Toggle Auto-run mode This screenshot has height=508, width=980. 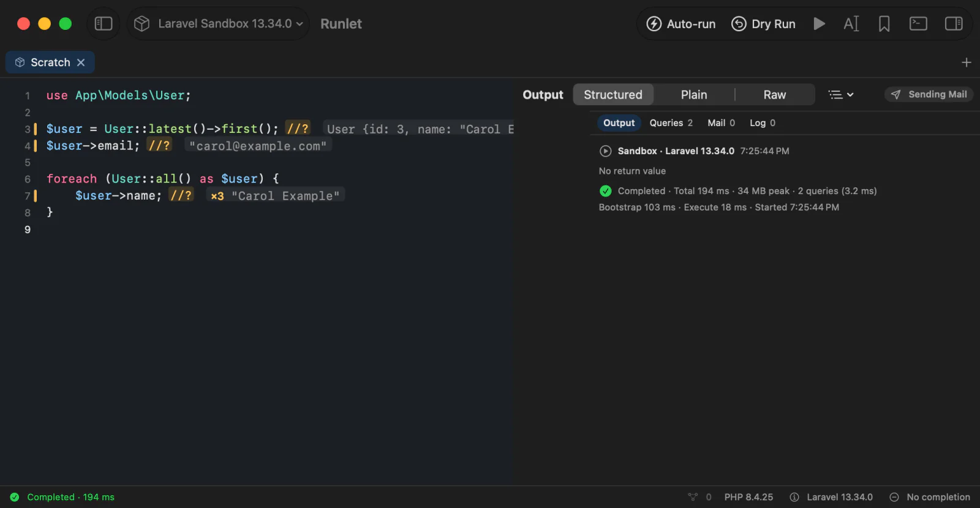pyautogui.click(x=681, y=24)
